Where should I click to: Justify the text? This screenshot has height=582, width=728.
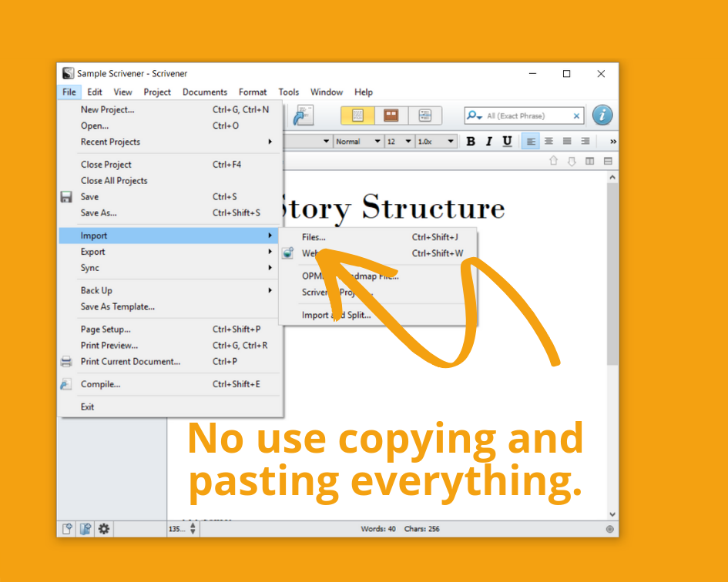567,141
